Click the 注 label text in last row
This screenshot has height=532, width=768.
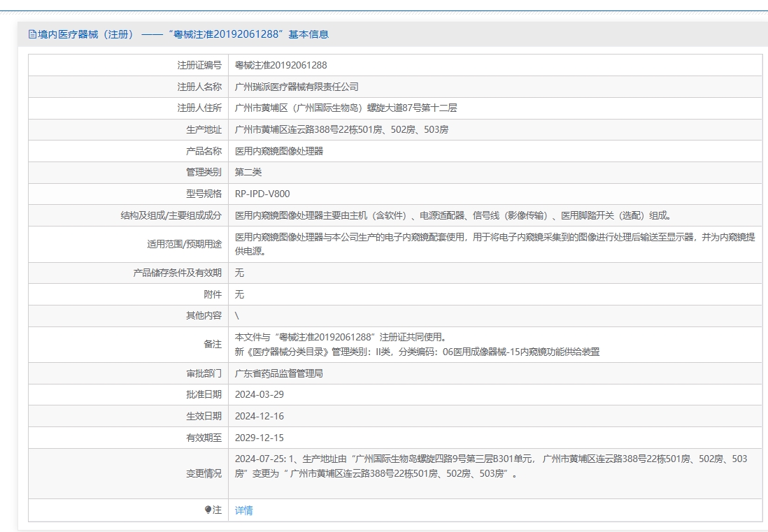(x=217, y=510)
